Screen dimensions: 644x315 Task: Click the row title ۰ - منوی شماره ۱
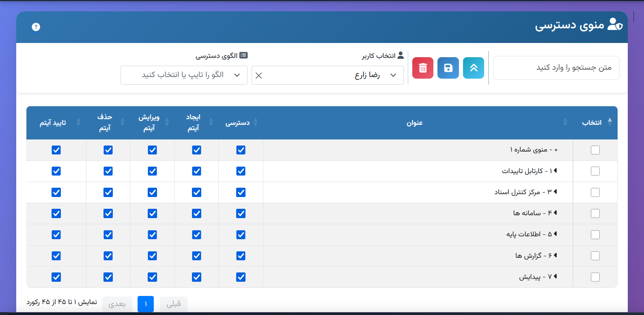click(x=534, y=150)
